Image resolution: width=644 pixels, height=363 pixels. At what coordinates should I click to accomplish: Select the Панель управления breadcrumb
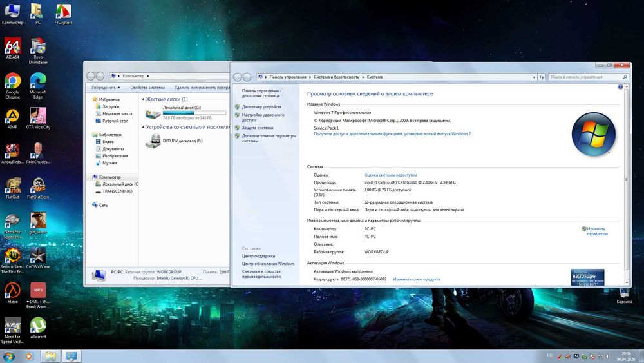[x=287, y=77]
